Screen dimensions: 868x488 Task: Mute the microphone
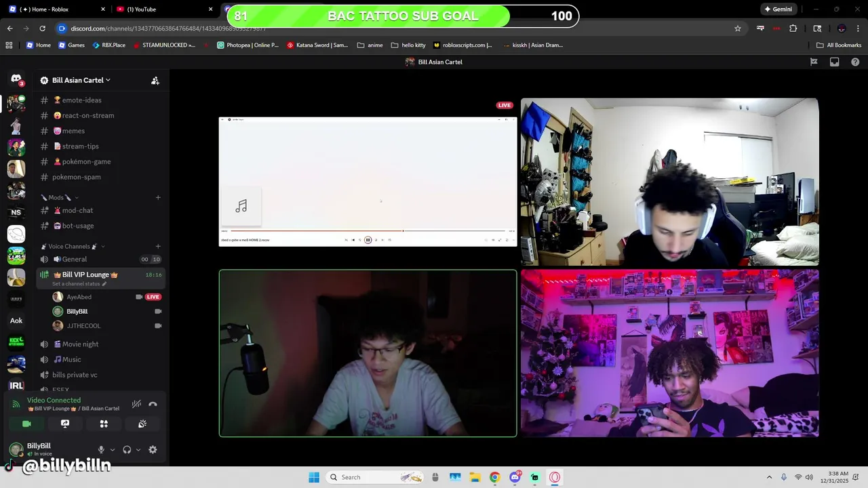click(x=101, y=449)
